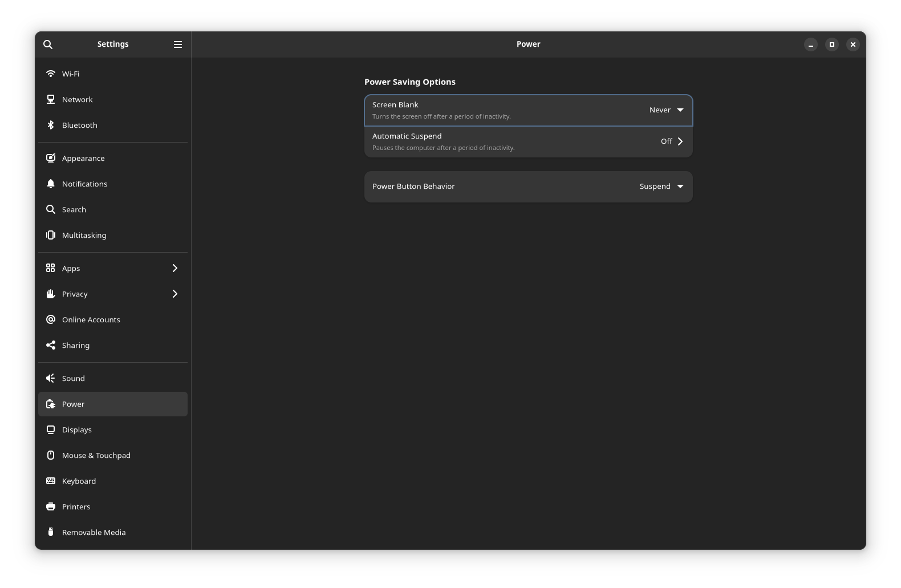Screen dimensions: 901x588
Task: Click 'Pauses the computer' description text
Action: tap(444, 148)
